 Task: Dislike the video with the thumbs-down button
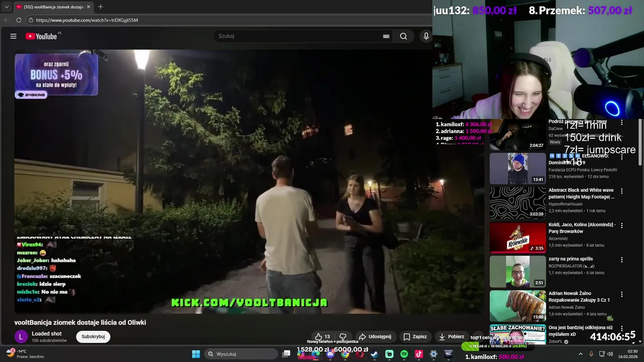[343, 337]
